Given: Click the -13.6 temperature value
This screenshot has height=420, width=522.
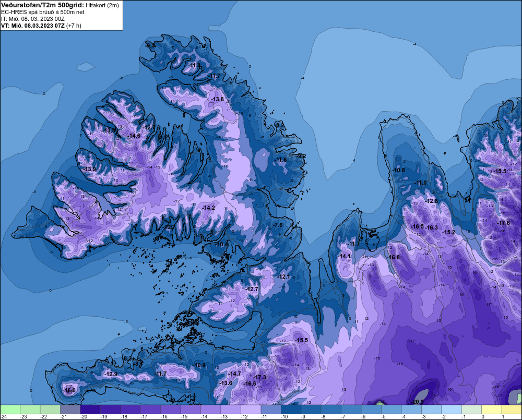Looking at the screenshot, I should click(x=226, y=383).
